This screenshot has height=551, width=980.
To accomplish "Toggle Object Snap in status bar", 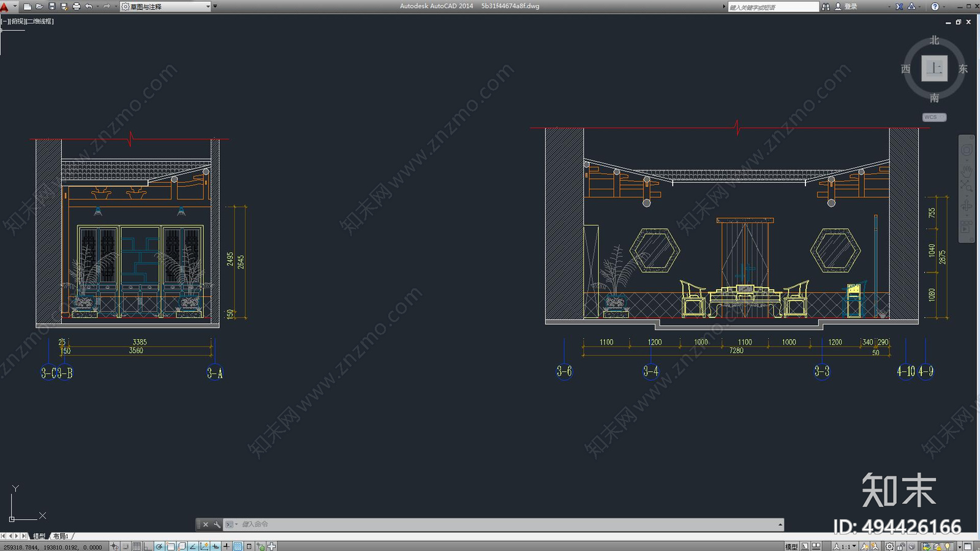I will (171, 546).
